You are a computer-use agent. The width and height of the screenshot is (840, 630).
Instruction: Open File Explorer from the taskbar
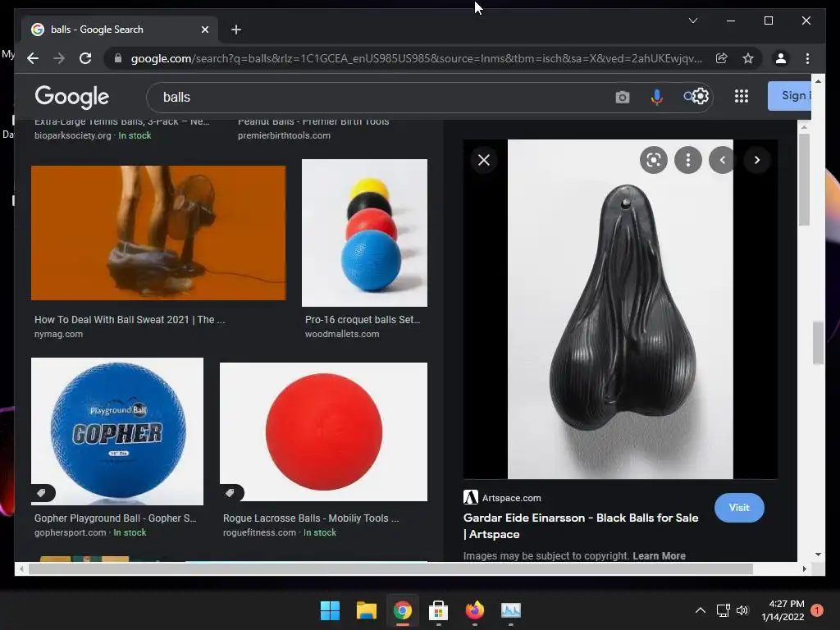point(367,610)
